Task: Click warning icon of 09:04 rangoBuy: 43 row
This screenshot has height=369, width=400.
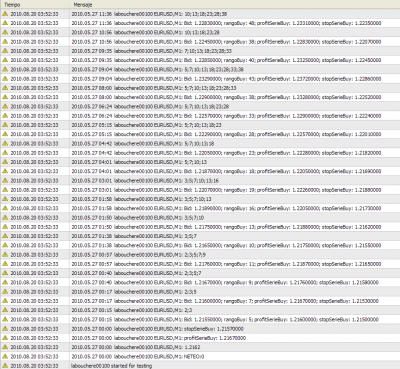Action: coord(5,79)
